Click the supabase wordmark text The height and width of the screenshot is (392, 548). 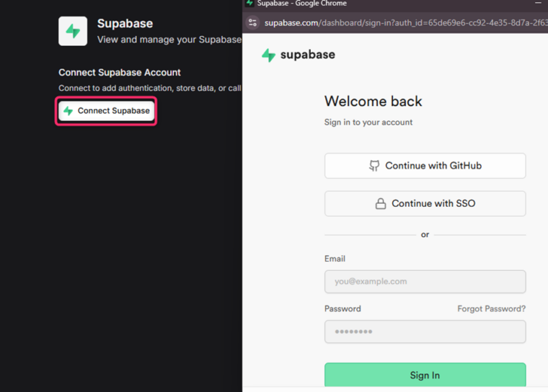[x=308, y=55]
